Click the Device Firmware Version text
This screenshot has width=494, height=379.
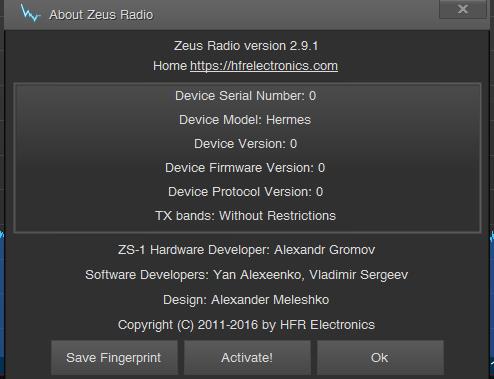click(245, 168)
